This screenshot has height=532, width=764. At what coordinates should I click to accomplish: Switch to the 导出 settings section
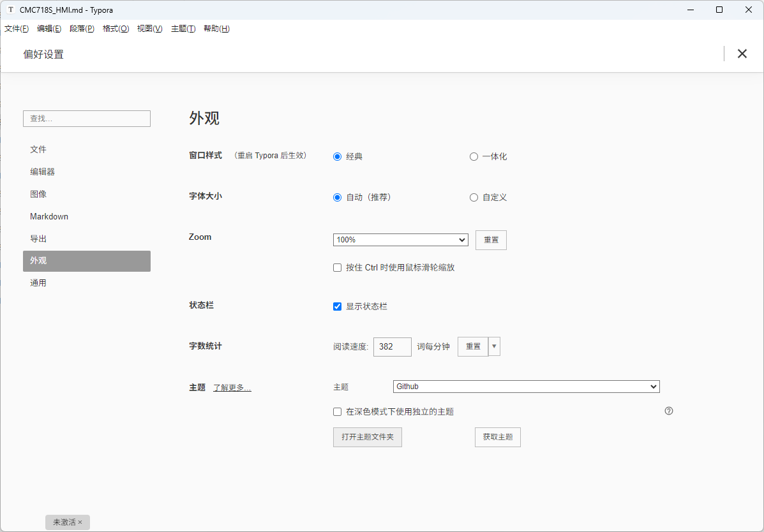tap(38, 238)
